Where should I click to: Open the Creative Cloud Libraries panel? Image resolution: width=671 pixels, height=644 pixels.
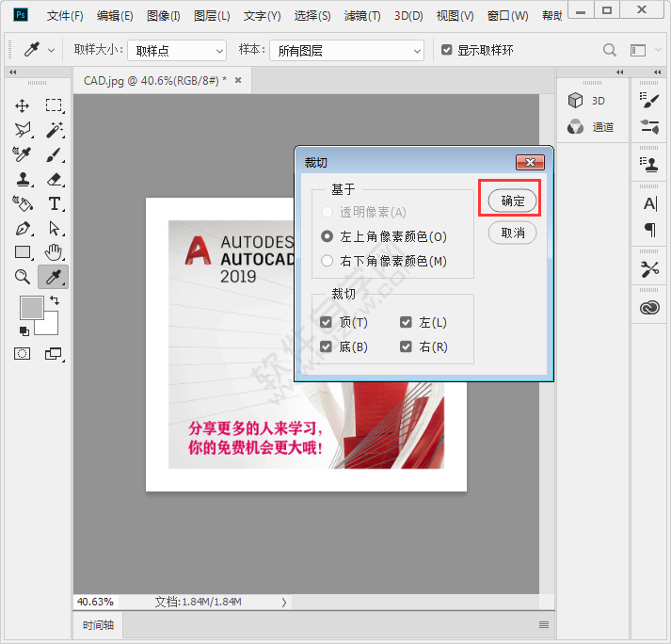[x=649, y=308]
